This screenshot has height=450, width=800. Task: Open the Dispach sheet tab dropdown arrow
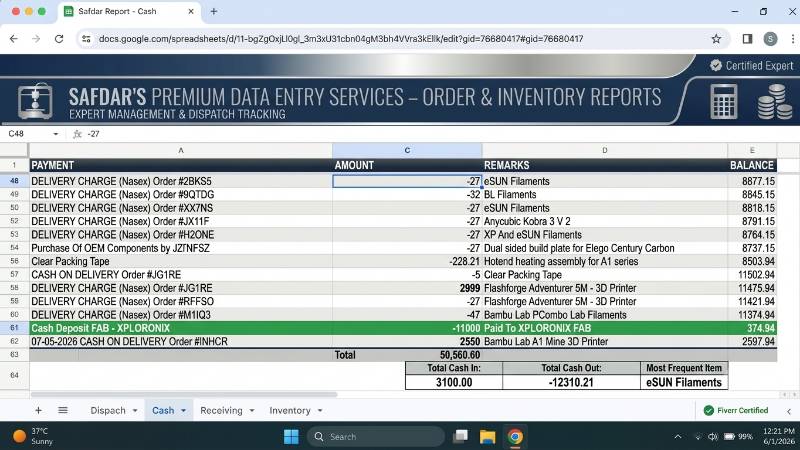click(135, 411)
